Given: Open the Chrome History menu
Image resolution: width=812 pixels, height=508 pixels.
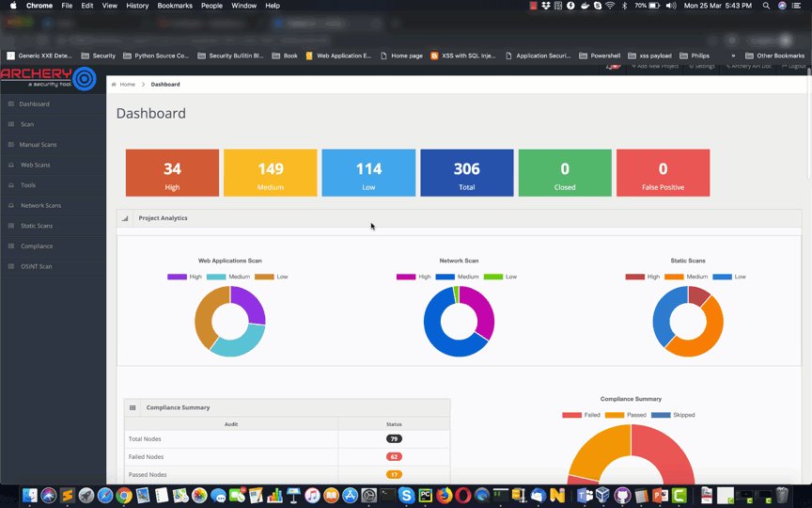Looking at the screenshot, I should coord(137,6).
